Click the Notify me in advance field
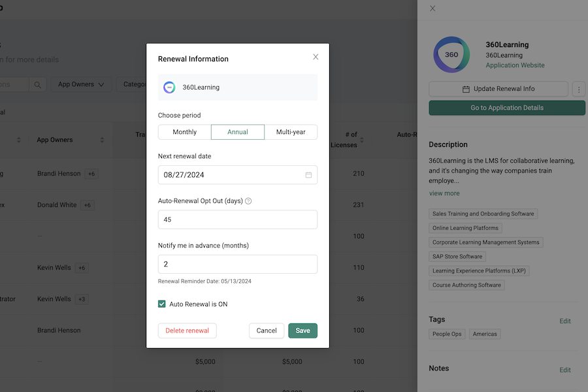This screenshot has width=588, height=392. click(238, 264)
